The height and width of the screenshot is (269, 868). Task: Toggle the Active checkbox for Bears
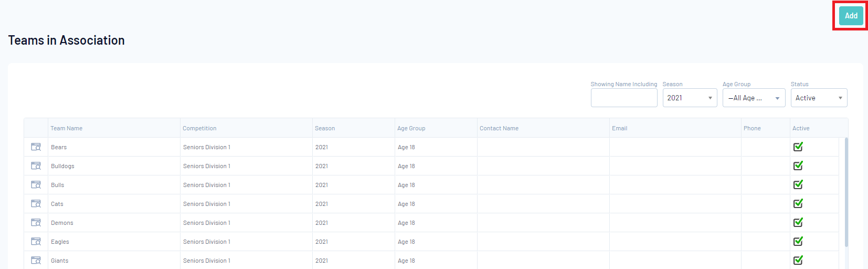tap(798, 147)
